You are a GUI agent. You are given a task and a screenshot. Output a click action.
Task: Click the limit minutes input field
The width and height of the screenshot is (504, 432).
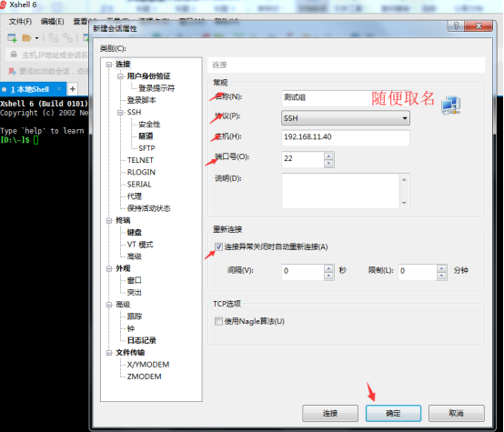click(418, 272)
